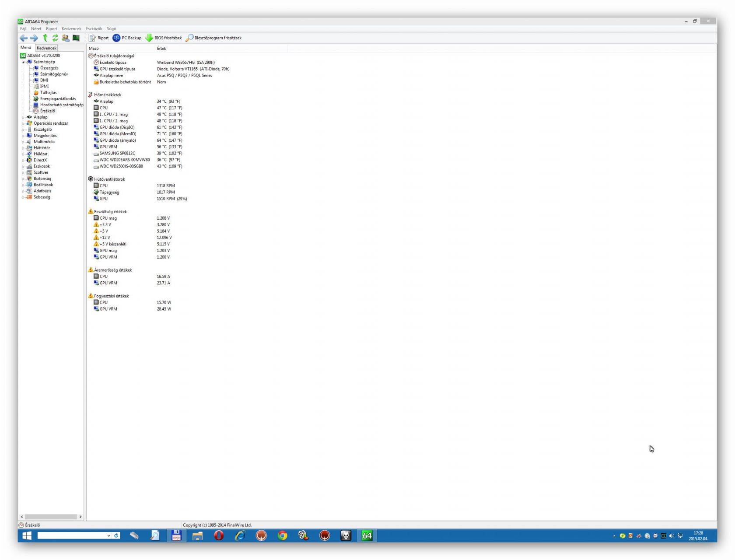Click the Sebesség benchmark icon
This screenshot has height=560, width=735.
pyautogui.click(x=29, y=197)
